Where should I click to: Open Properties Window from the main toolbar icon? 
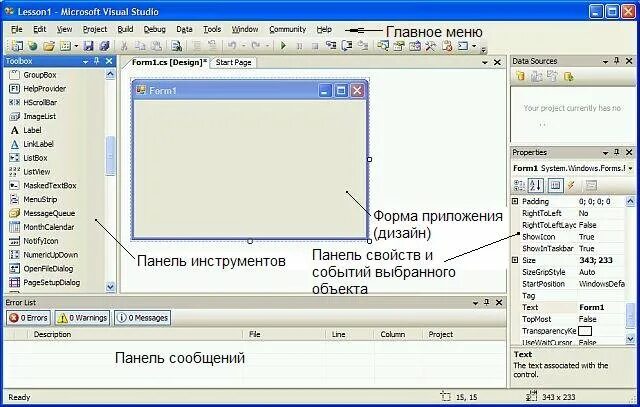(x=399, y=45)
